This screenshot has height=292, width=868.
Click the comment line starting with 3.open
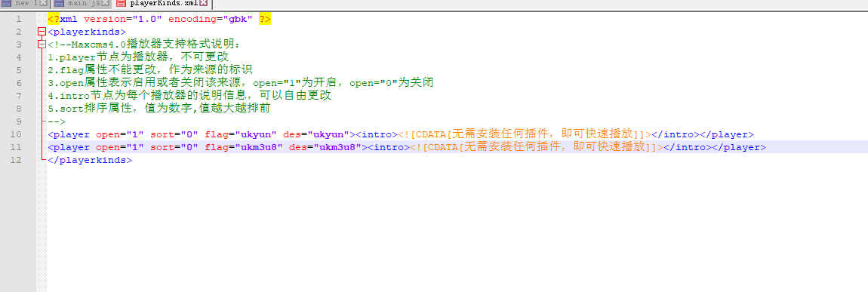[x=240, y=83]
